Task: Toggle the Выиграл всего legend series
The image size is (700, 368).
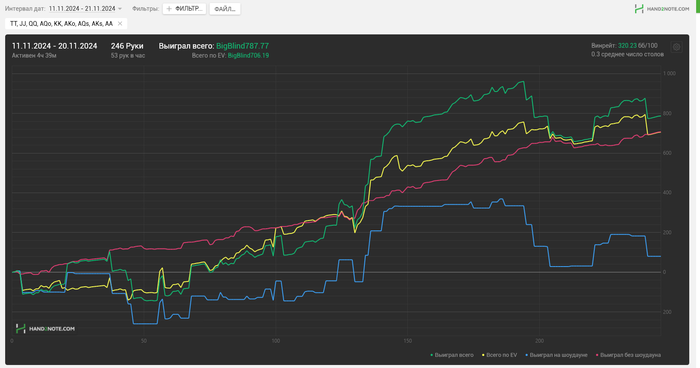Action: (451, 355)
